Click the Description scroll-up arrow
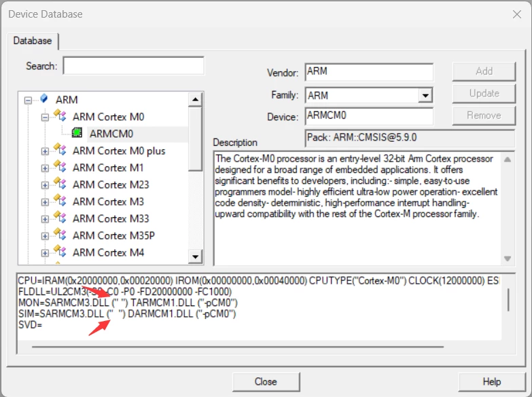532x397 pixels. 508,159
